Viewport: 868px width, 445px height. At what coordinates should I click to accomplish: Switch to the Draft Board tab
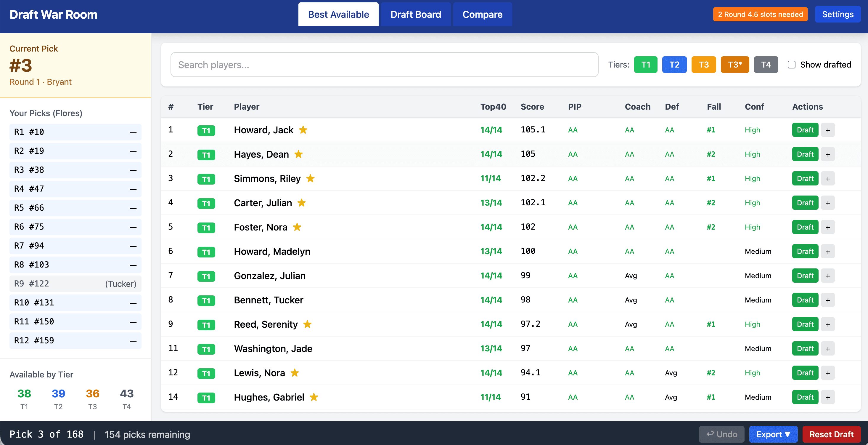415,14
